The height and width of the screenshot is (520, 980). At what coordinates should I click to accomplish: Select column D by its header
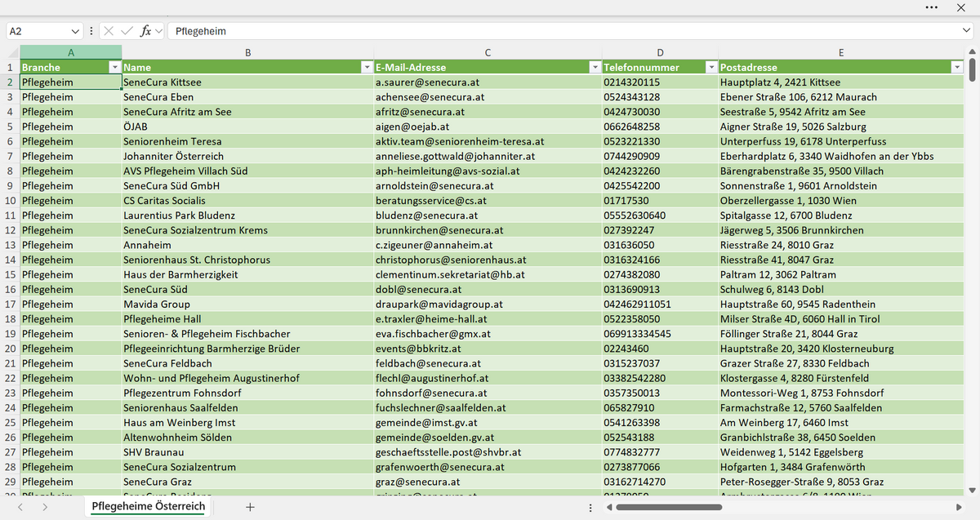tap(660, 52)
